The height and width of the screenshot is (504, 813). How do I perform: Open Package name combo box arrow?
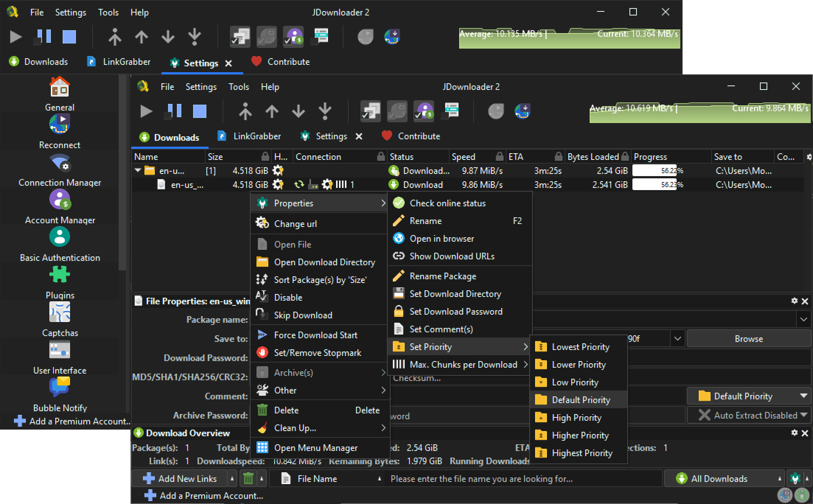pos(803,319)
